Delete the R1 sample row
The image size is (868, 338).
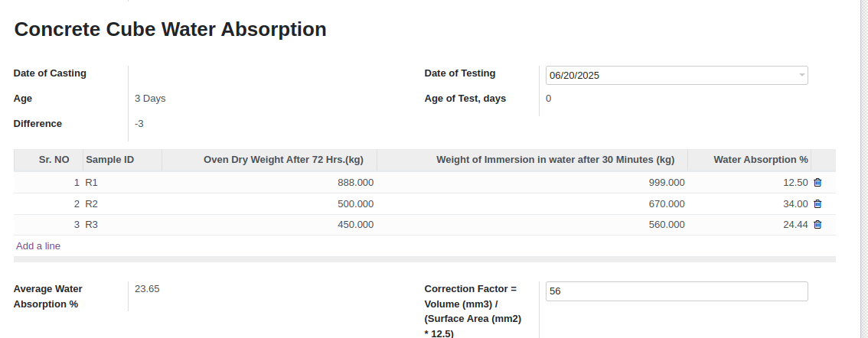coord(817,183)
